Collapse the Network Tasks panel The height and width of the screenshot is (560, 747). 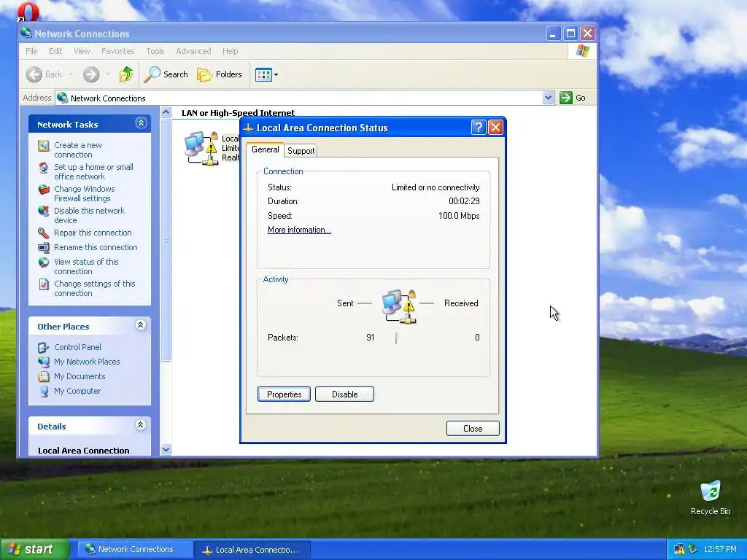pyautogui.click(x=141, y=123)
